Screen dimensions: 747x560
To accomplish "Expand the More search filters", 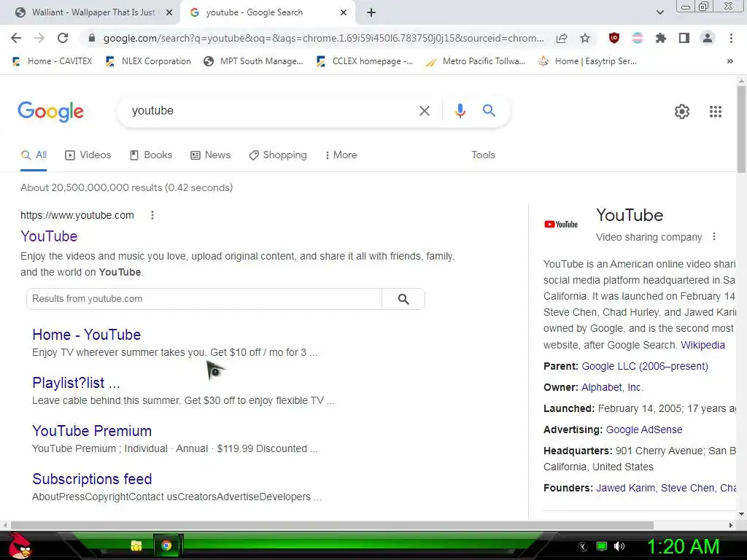I will tap(341, 155).
